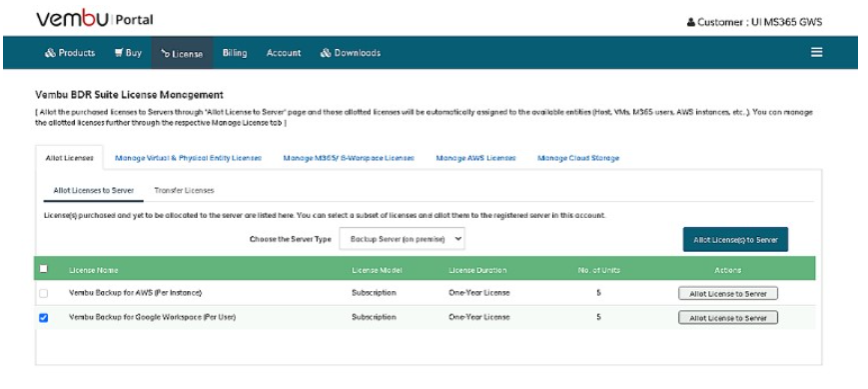Check the Vembu Backup for AWS checkbox
The height and width of the screenshot is (389, 868).
(44, 293)
